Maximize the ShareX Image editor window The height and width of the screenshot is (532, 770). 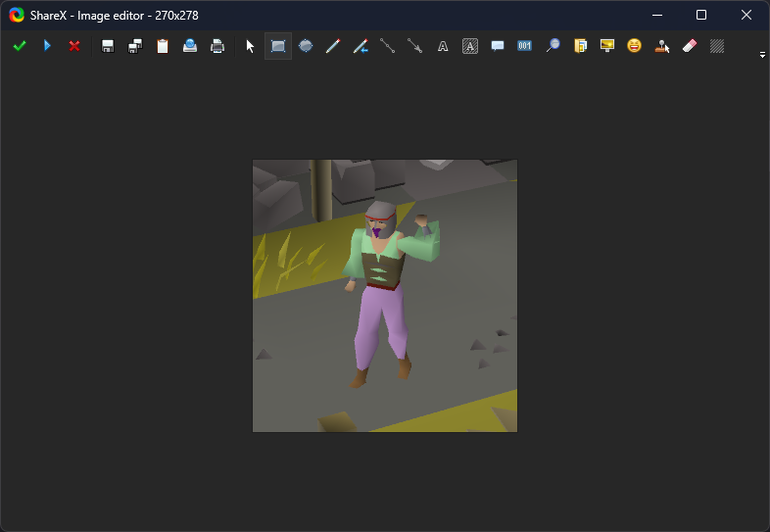point(701,16)
